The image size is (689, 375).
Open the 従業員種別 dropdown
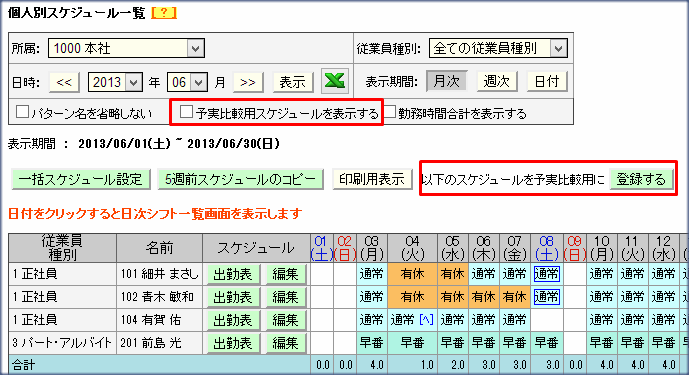click(498, 48)
